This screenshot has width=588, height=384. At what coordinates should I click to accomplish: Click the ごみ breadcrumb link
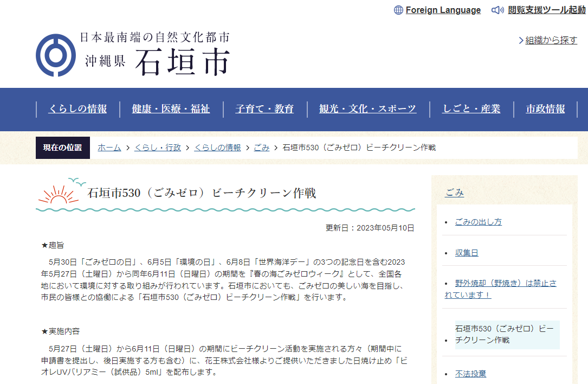coord(261,148)
